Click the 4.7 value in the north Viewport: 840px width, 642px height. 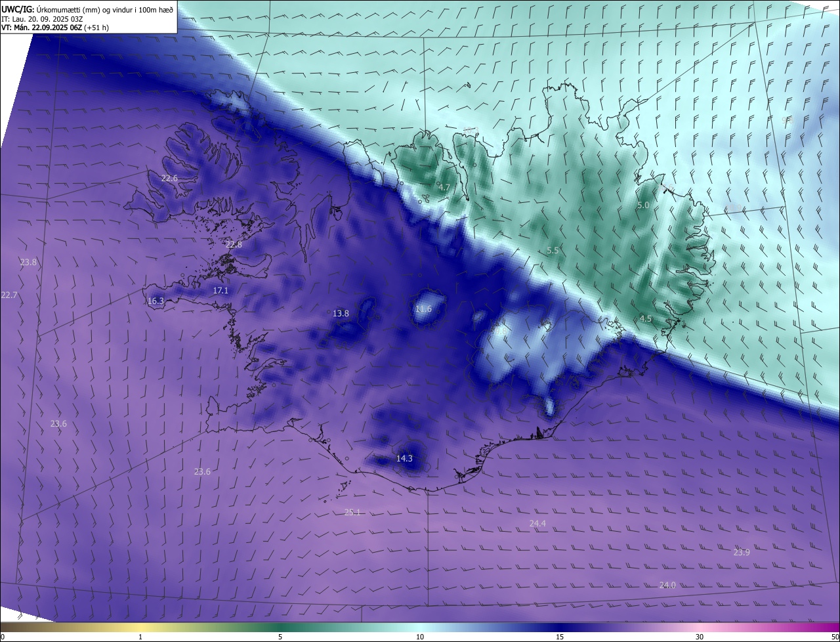[x=444, y=188]
